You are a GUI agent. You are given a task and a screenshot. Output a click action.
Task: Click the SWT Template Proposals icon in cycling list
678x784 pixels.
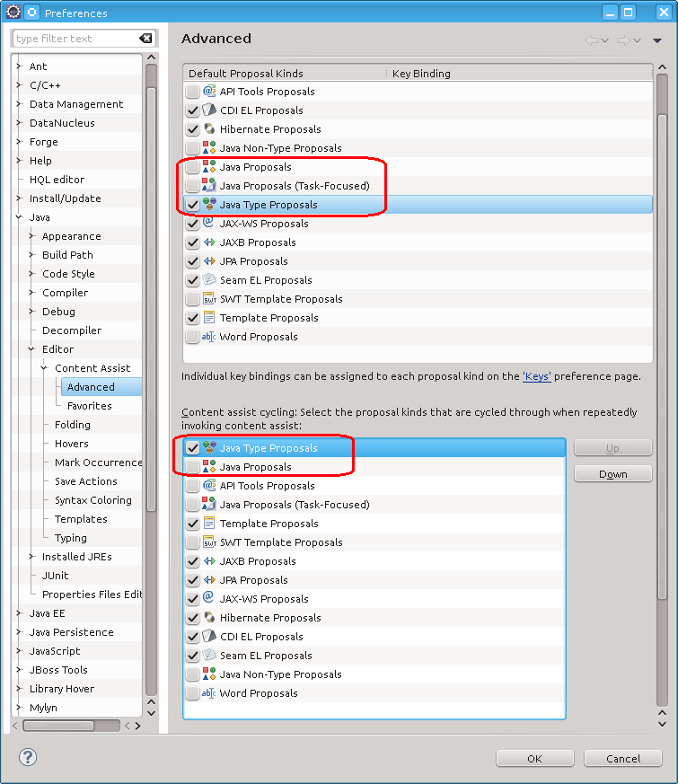point(209,542)
